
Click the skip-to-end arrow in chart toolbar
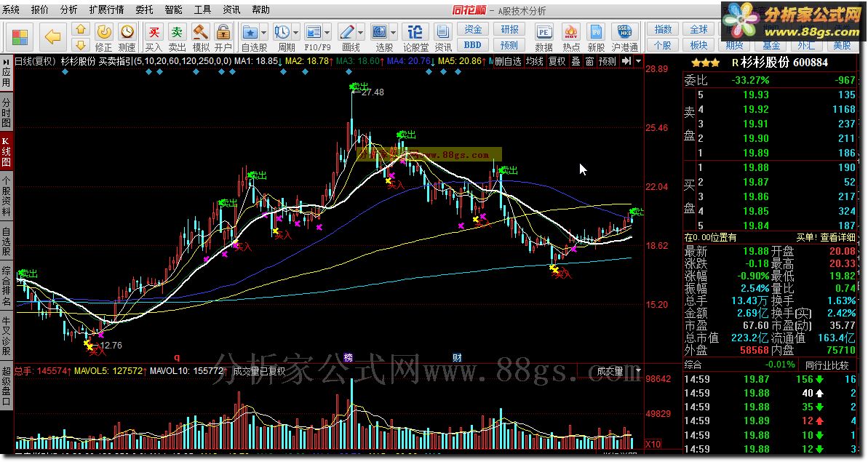coord(626,61)
